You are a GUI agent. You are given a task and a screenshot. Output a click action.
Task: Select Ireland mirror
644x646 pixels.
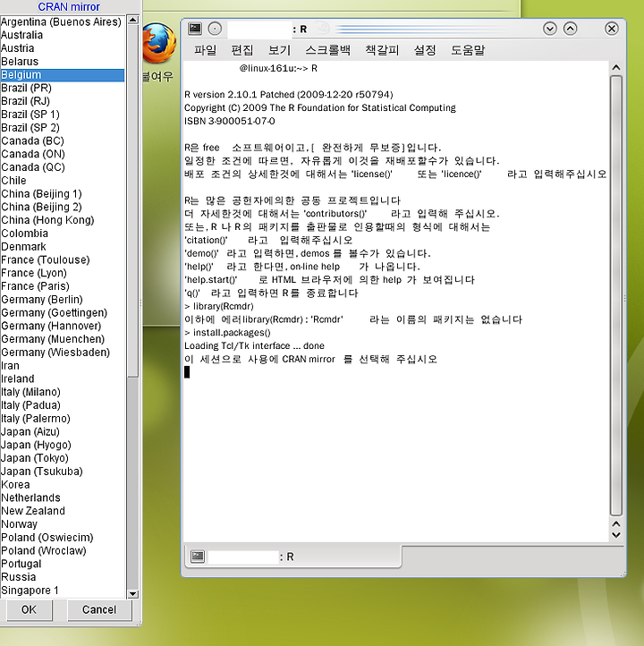pyautogui.click(x=63, y=379)
